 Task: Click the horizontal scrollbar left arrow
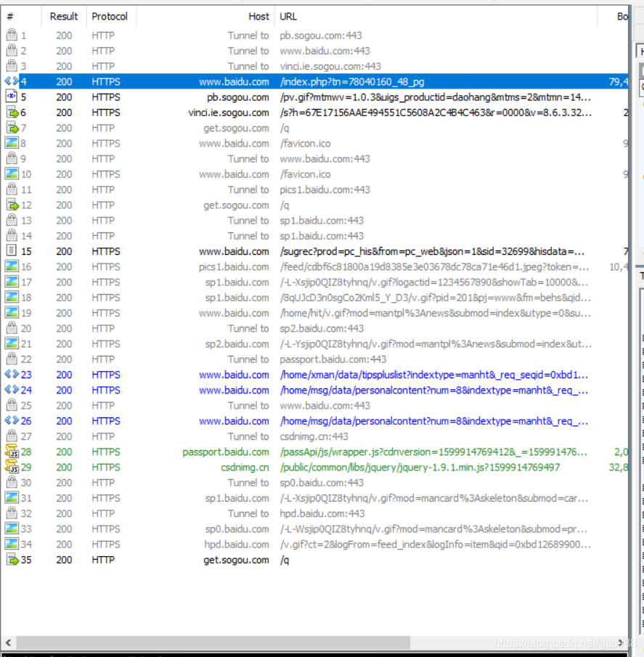[x=8, y=642]
